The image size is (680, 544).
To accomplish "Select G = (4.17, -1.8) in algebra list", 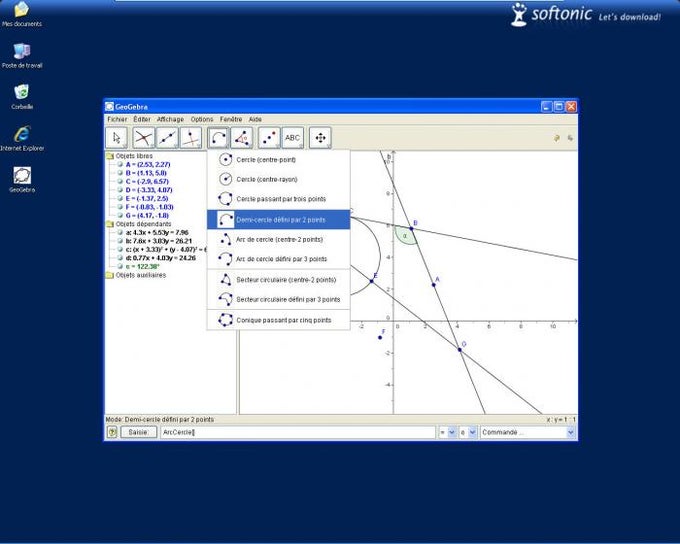I will pyautogui.click(x=147, y=216).
